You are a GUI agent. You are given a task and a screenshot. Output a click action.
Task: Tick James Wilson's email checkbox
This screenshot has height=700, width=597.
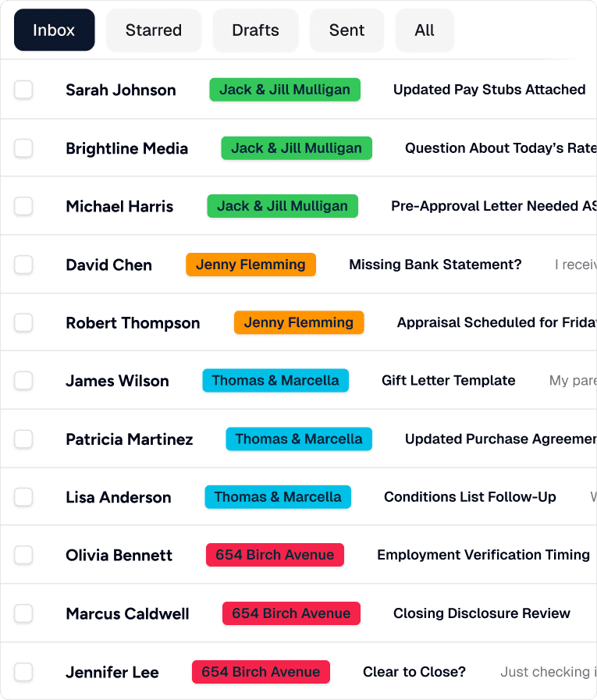pos(23,381)
